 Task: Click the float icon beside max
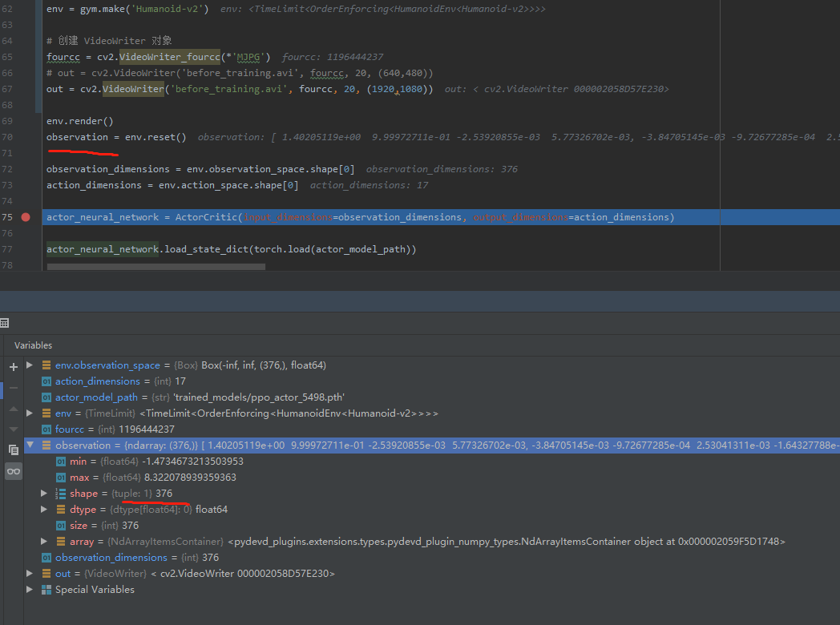coord(61,478)
